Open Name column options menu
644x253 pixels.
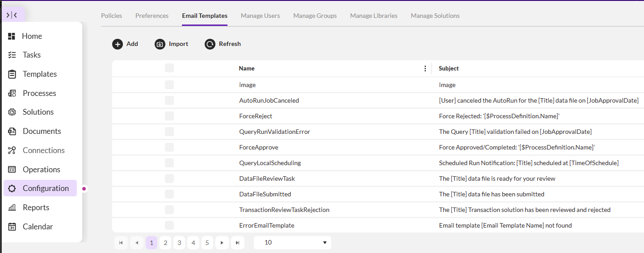(425, 68)
